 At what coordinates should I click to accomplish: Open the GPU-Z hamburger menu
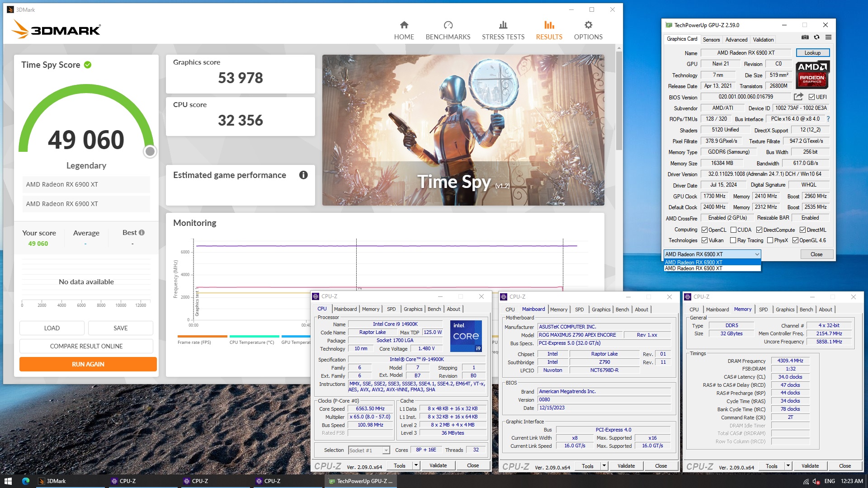click(x=828, y=37)
